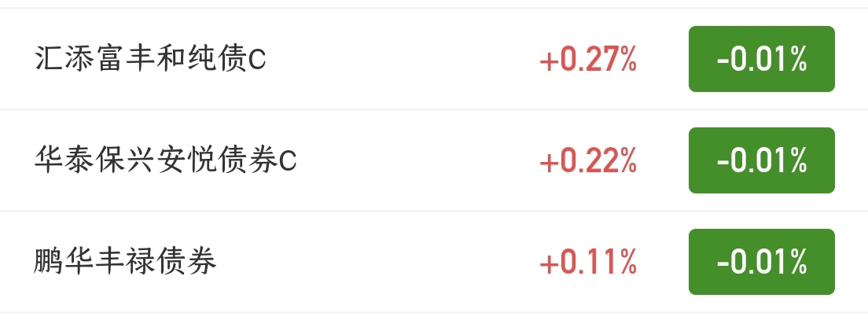Open the 华泰保兴安悦债券C fund entry
This screenshot has width=868, height=335.
point(434,160)
